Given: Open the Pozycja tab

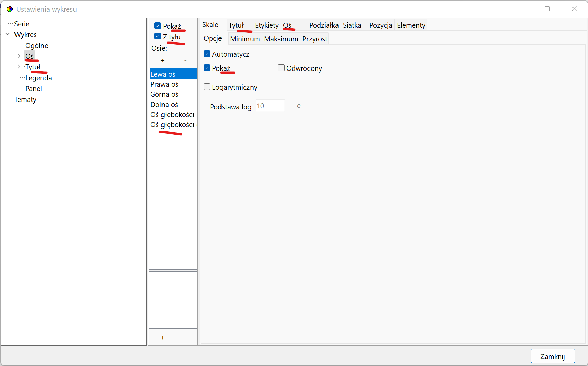Looking at the screenshot, I should point(381,25).
